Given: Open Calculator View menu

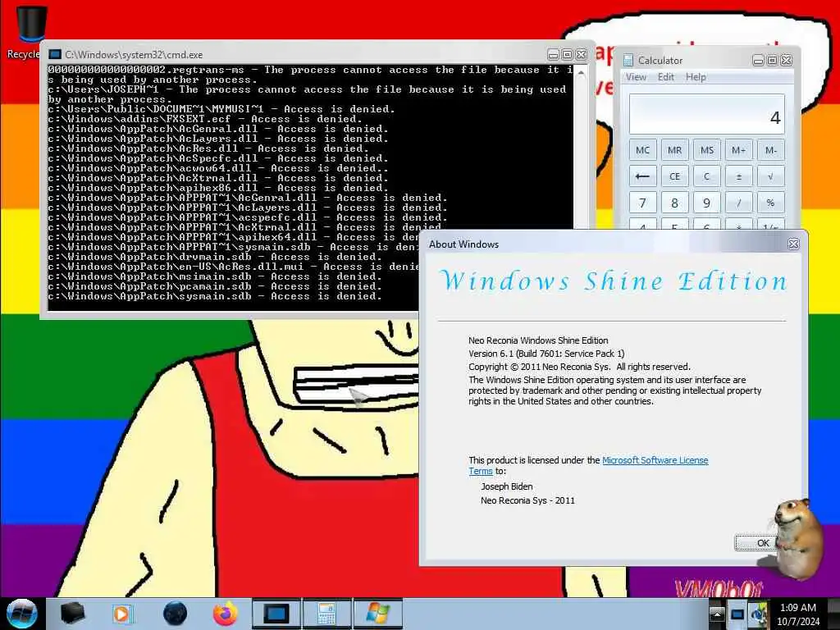Looking at the screenshot, I should 636,77.
